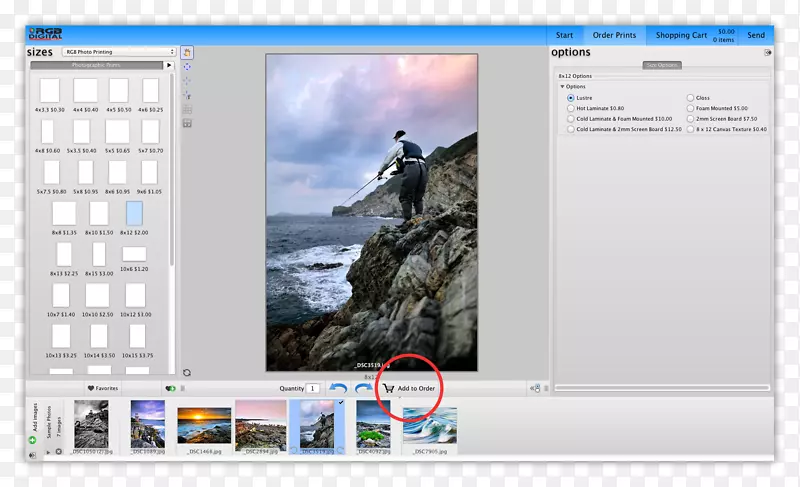The width and height of the screenshot is (800, 487).
Task: Choose the 10x6 $1.20 print size
Action: (134, 254)
